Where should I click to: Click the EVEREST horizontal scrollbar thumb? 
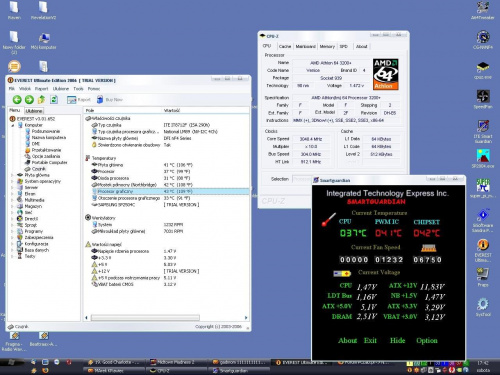145,318
